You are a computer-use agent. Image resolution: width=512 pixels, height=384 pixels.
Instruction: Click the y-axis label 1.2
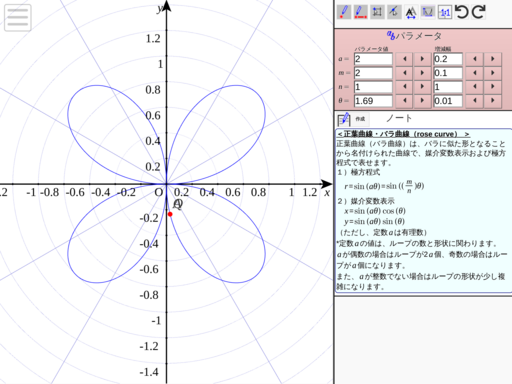pyautogui.click(x=153, y=39)
